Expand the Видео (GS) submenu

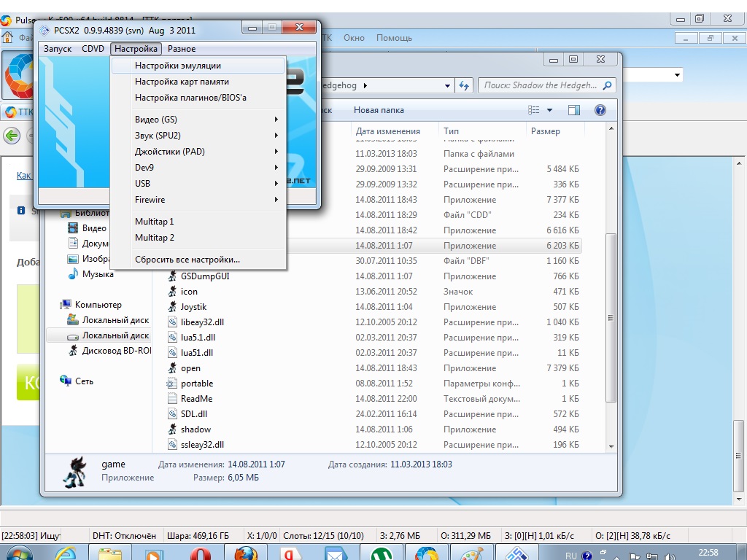click(198, 120)
